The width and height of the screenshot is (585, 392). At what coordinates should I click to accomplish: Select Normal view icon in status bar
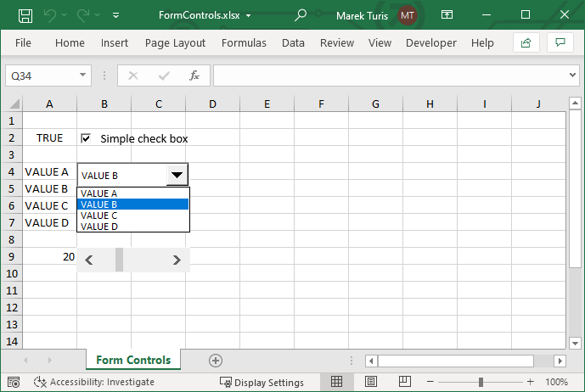(336, 382)
